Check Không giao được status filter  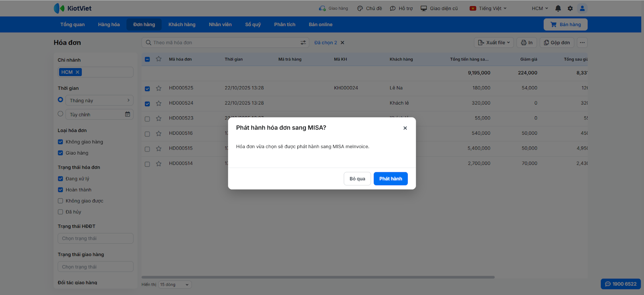(60, 201)
